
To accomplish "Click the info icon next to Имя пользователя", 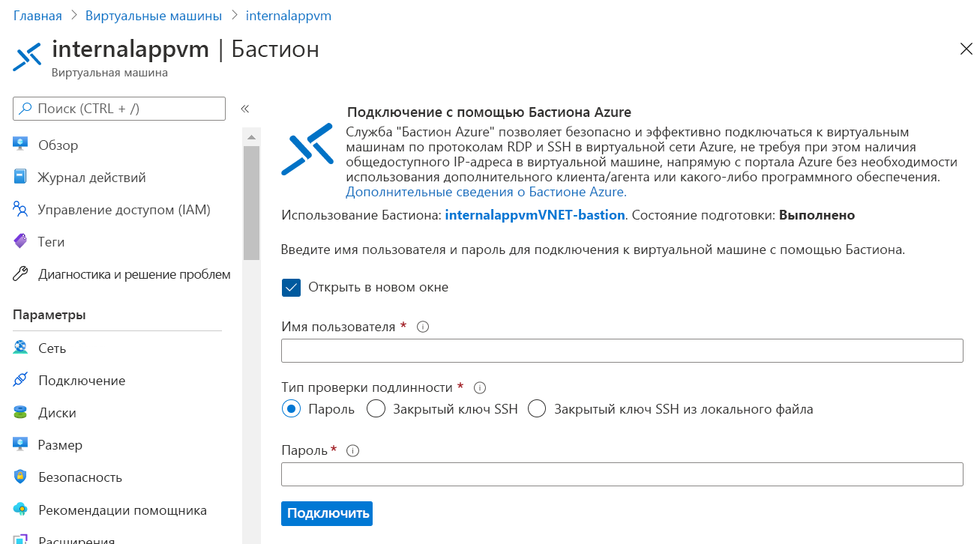I will (422, 327).
